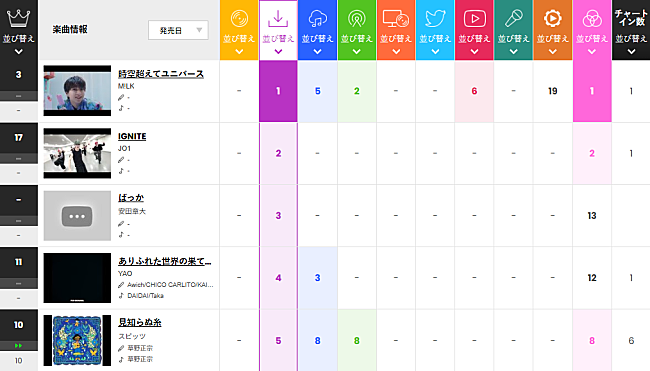
Task: Click 楽曲情報 header label
Action: point(70,29)
